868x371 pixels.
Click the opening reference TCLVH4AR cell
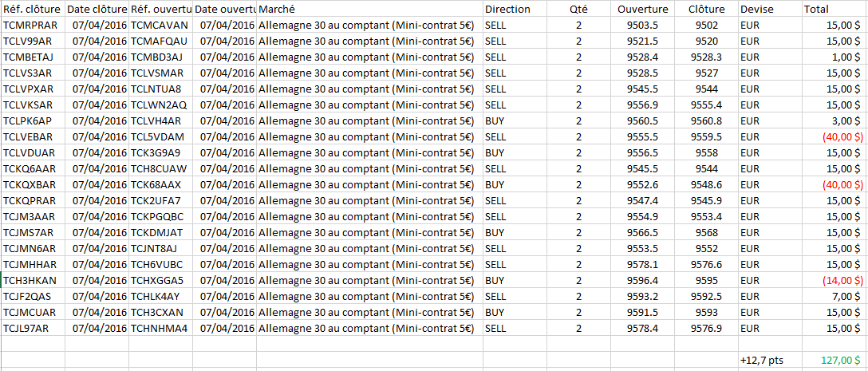160,120
